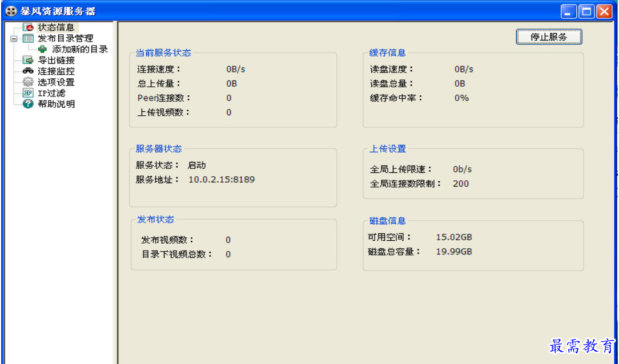This screenshot has width=619, height=364.
Task: Open the 导出链接 page
Action: tap(56, 60)
